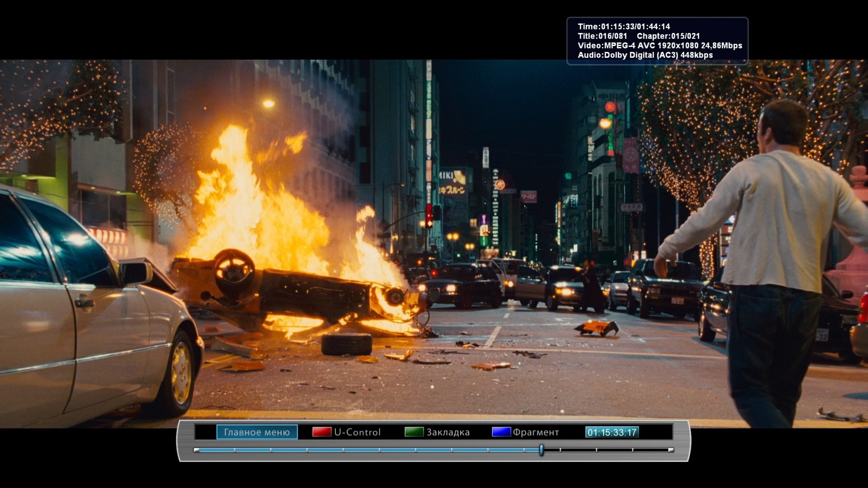This screenshot has height=488, width=868.
Task: Seek to the last unplayed segment of the timeline
Action: point(651,450)
